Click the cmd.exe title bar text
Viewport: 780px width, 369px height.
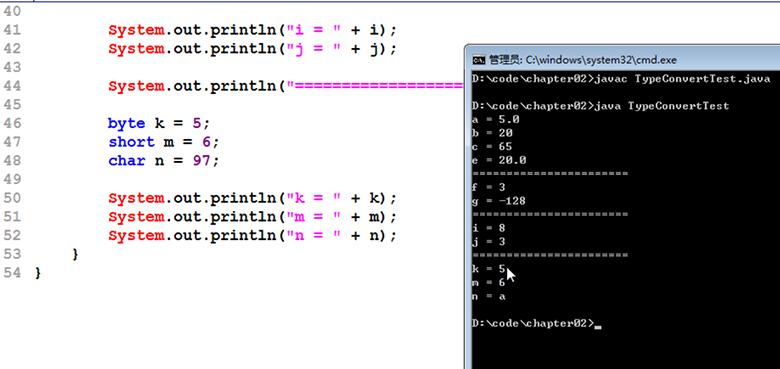click(x=583, y=60)
